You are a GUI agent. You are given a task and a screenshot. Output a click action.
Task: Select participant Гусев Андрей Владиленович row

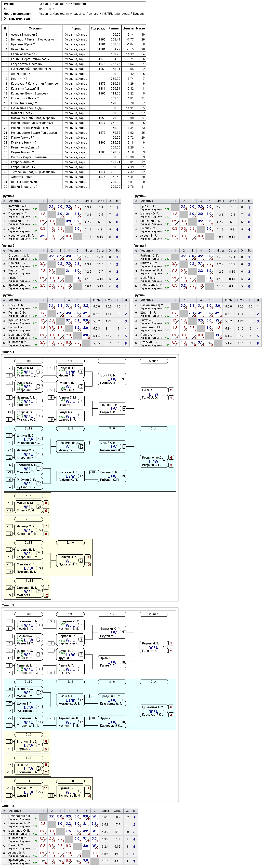click(74, 69)
